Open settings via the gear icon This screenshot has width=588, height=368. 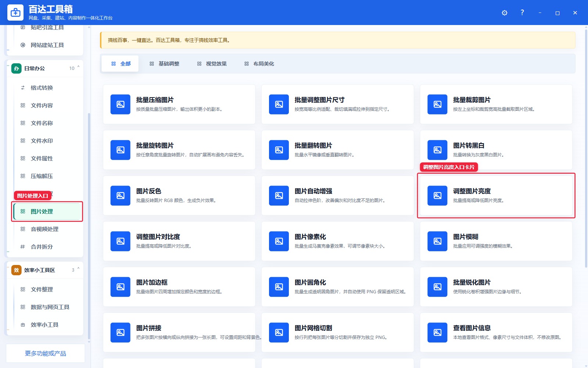(505, 13)
